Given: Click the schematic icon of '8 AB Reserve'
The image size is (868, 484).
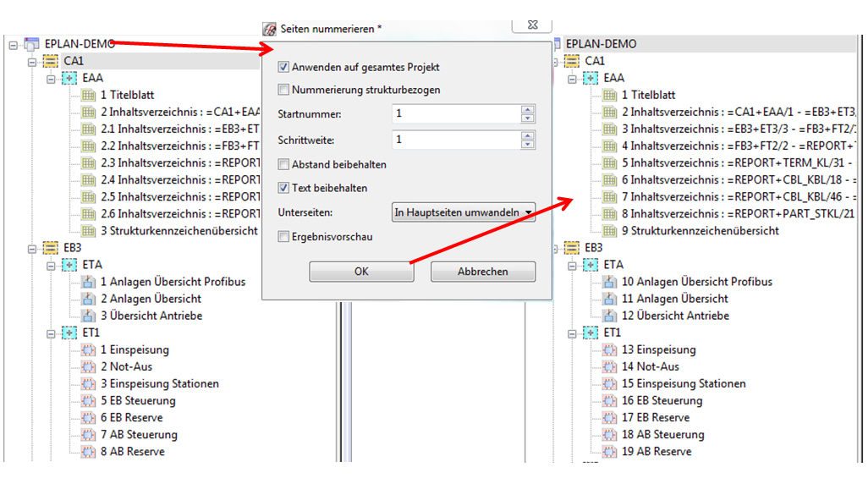Looking at the screenshot, I should click(88, 452).
